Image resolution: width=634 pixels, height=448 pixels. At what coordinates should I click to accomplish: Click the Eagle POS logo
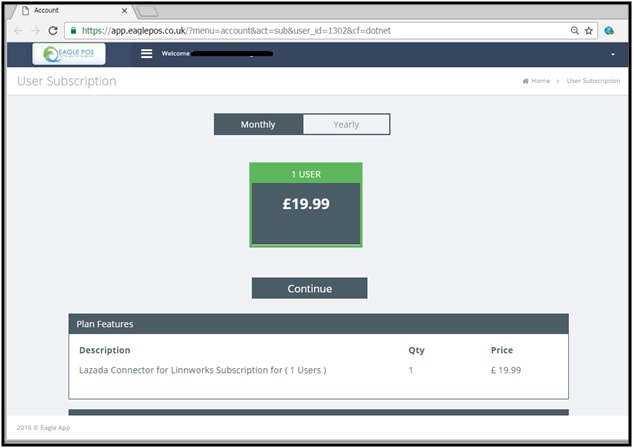[x=69, y=54]
